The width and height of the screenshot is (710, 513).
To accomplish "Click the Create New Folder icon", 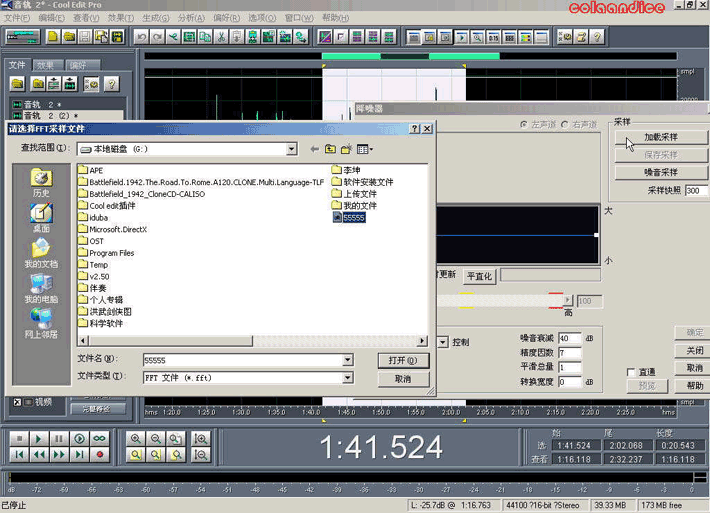I will pos(345,149).
